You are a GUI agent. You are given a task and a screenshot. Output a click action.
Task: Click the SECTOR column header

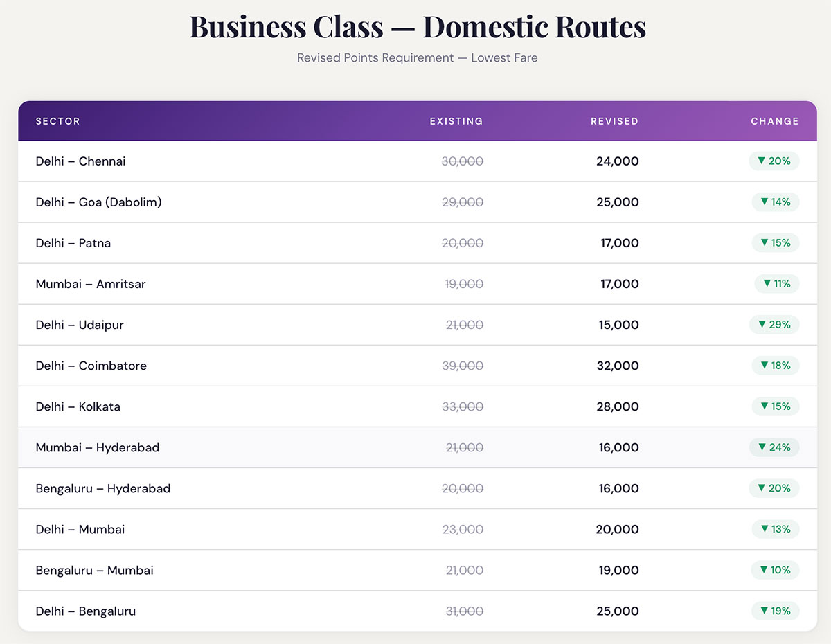tap(57, 120)
